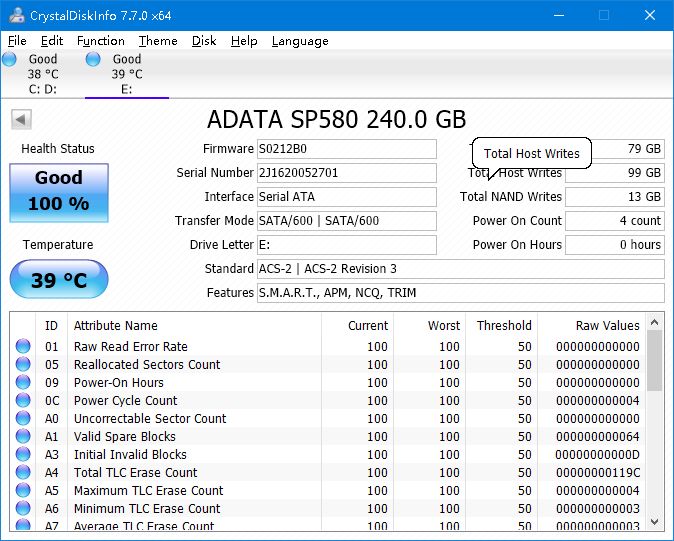Click the Standard field ACS-2
Image resolution: width=674 pixels, height=541 pixels.
coord(461,269)
